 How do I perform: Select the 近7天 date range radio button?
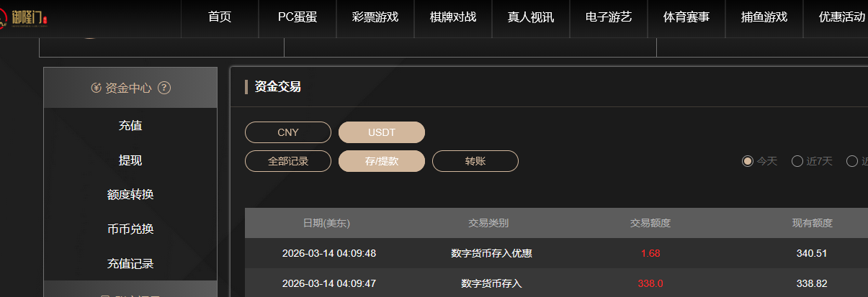797,161
